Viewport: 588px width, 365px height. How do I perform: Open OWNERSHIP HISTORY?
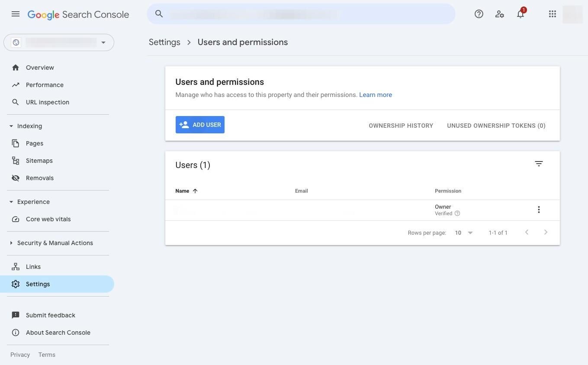point(401,126)
